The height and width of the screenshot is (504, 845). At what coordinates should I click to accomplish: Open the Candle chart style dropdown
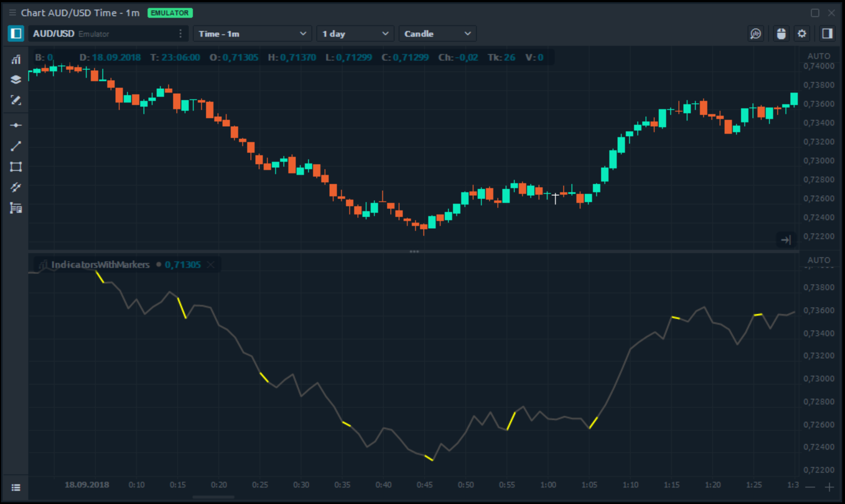[x=437, y=34]
